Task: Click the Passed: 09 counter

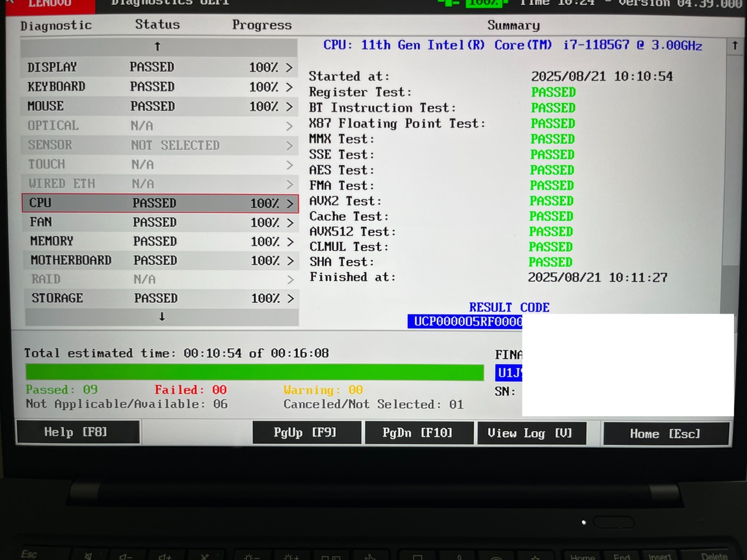Action: (62, 390)
